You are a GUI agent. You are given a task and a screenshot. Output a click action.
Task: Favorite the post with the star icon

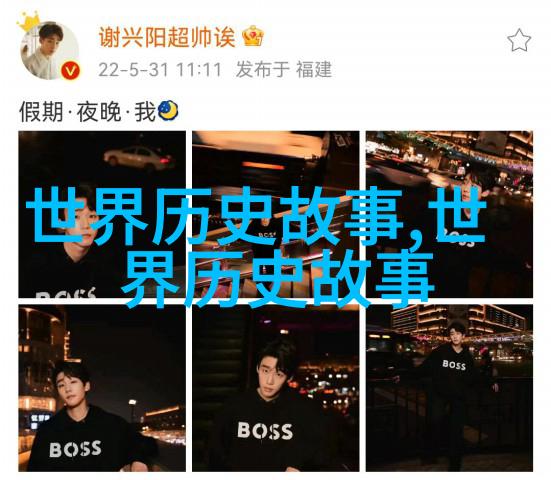coord(519,40)
